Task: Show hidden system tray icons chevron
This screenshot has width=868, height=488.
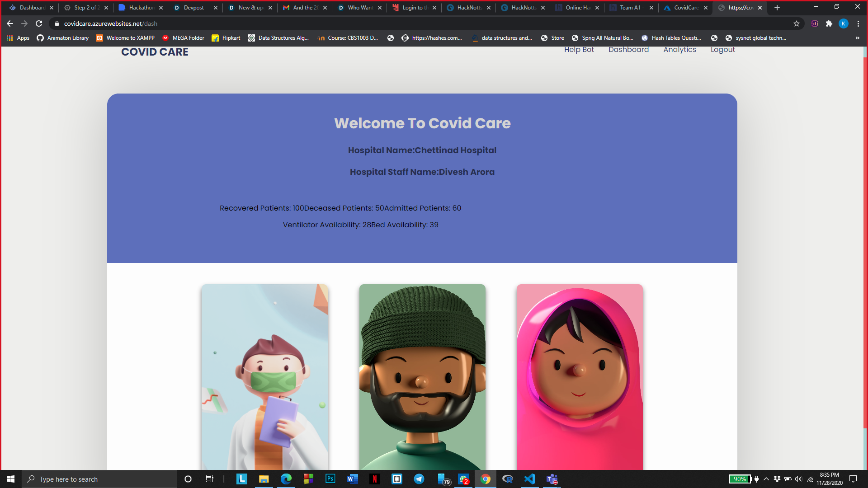Action: pyautogui.click(x=766, y=479)
